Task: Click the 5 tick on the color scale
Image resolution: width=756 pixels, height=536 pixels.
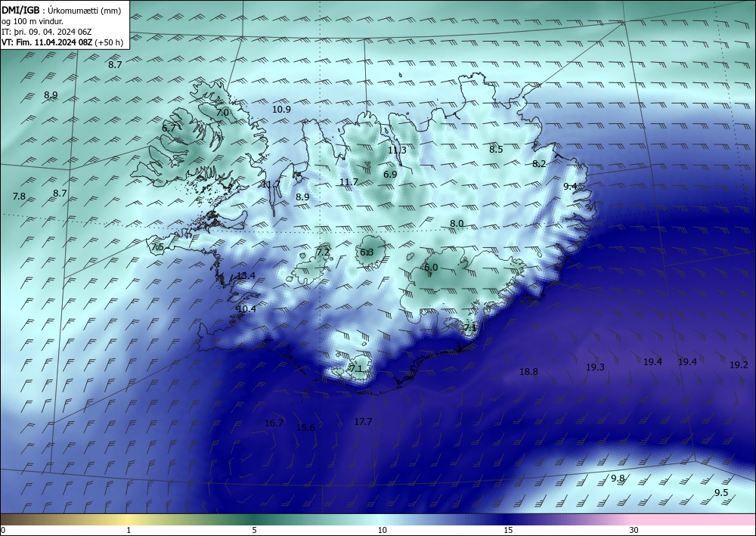Action: pyautogui.click(x=254, y=530)
